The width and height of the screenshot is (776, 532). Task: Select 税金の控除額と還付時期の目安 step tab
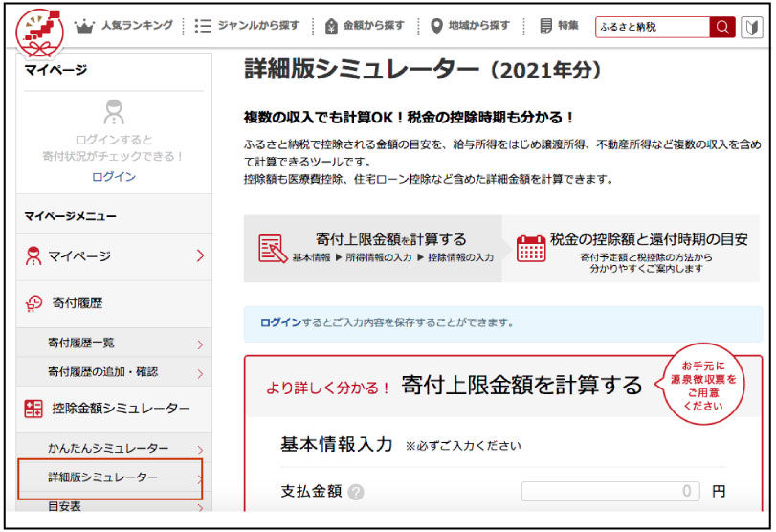click(631, 249)
